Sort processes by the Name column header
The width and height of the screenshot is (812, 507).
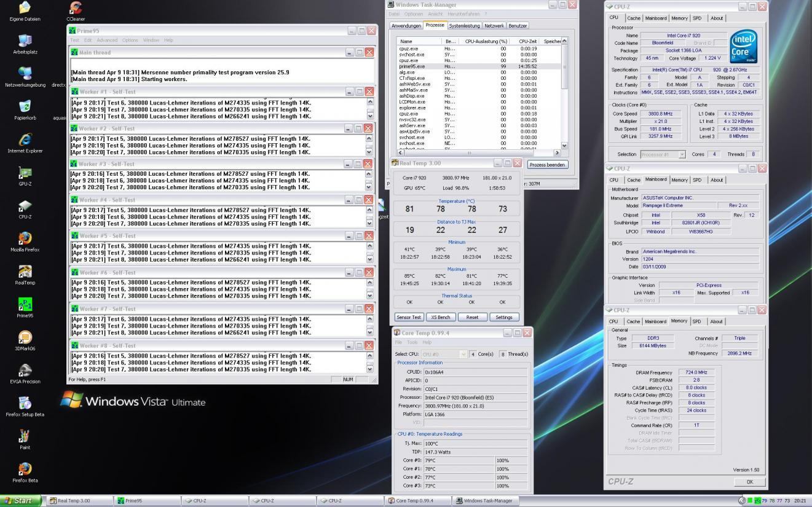click(x=419, y=41)
